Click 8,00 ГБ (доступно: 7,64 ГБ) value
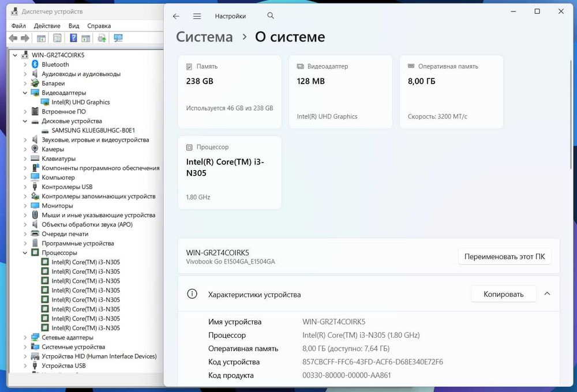 tap(346, 349)
